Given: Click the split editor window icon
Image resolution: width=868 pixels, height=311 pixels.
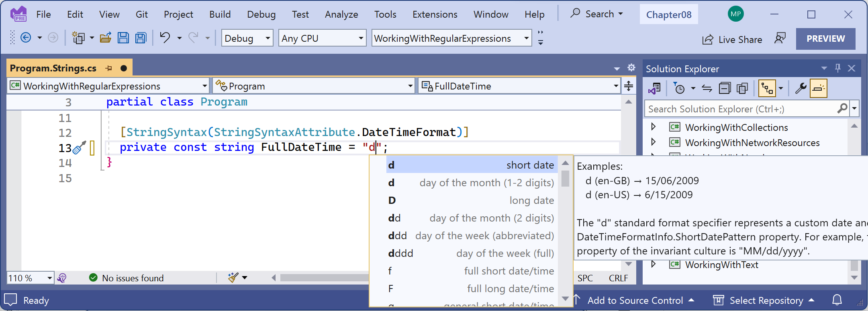Looking at the screenshot, I should click(629, 86).
